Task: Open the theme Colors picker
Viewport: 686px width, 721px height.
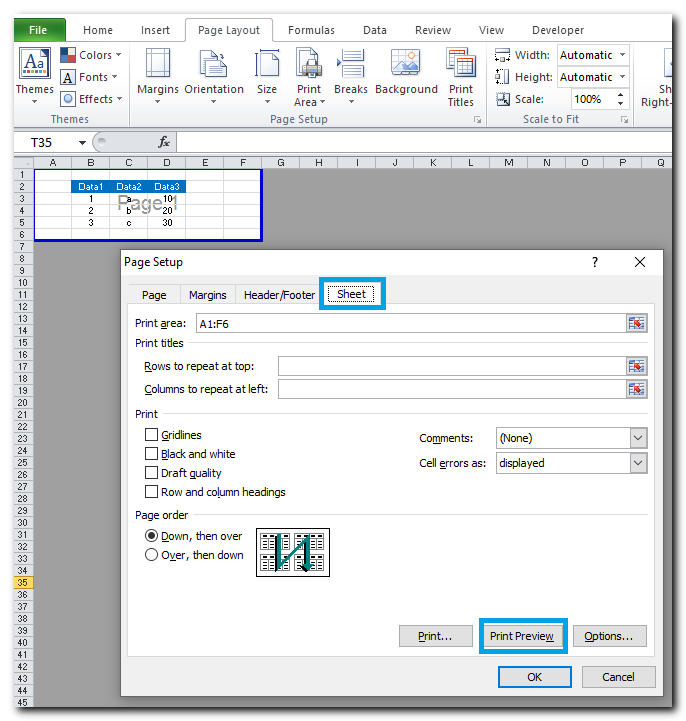Action: 91,55
